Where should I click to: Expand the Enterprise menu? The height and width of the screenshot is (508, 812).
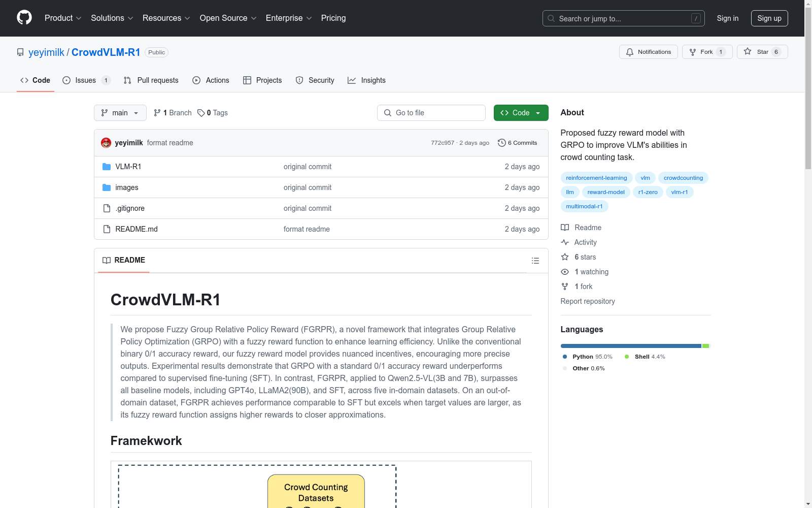[289, 18]
